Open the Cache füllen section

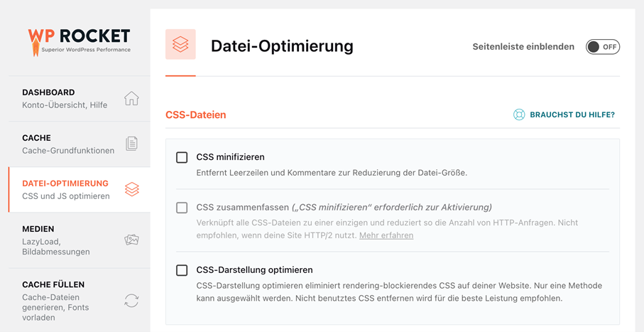point(80,300)
